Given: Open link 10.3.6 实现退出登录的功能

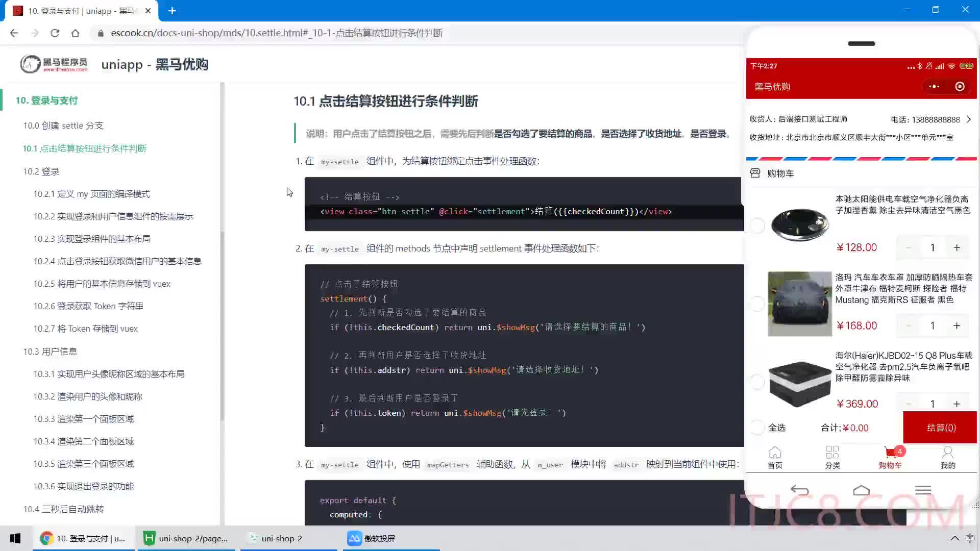Looking at the screenshot, I should [84, 486].
